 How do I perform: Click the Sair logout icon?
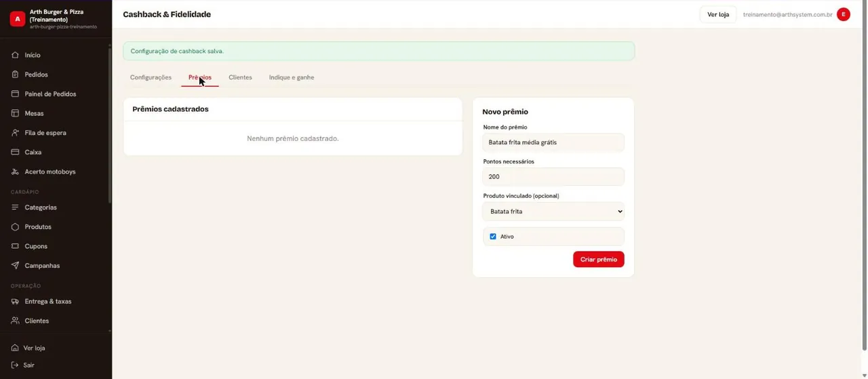[x=15, y=365]
